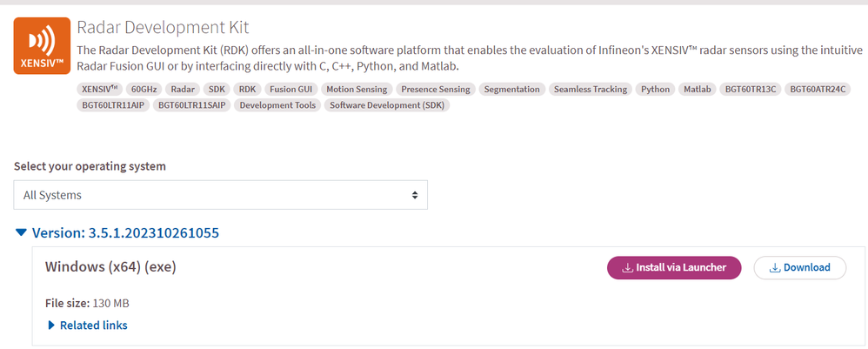The image size is (868, 349).
Task: Click the BGT60TR13C tag
Action: point(749,89)
